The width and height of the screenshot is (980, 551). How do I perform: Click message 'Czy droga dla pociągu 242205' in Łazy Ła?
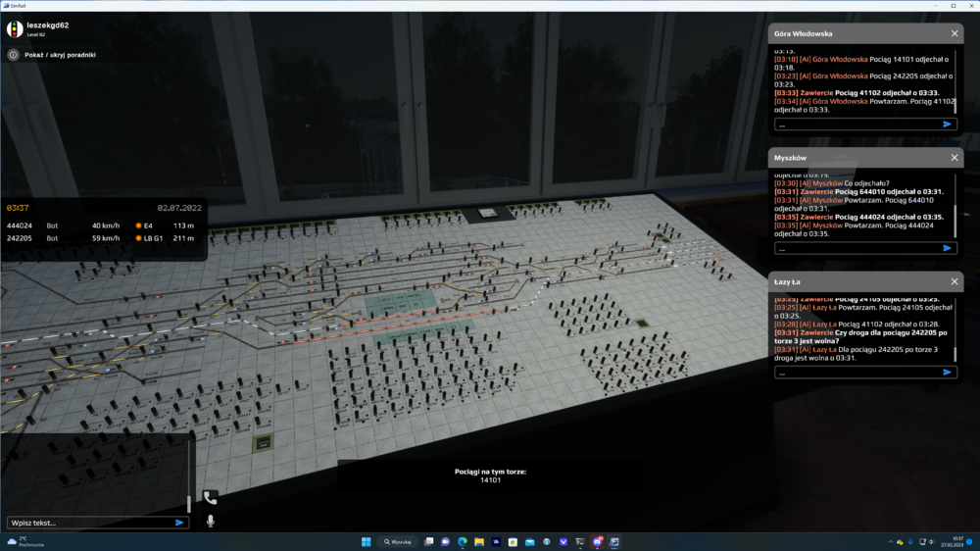coord(860,337)
